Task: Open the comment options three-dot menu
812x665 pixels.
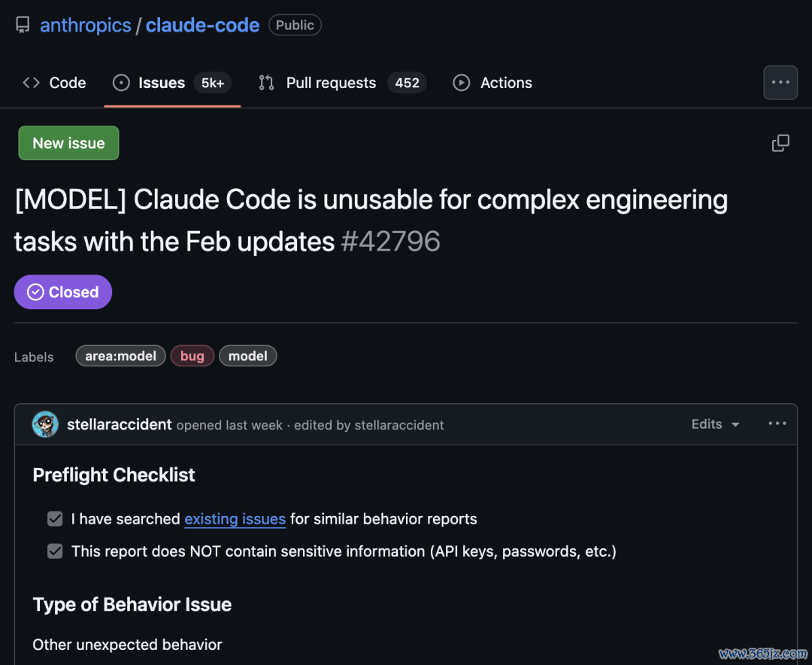Action: pyautogui.click(x=777, y=424)
